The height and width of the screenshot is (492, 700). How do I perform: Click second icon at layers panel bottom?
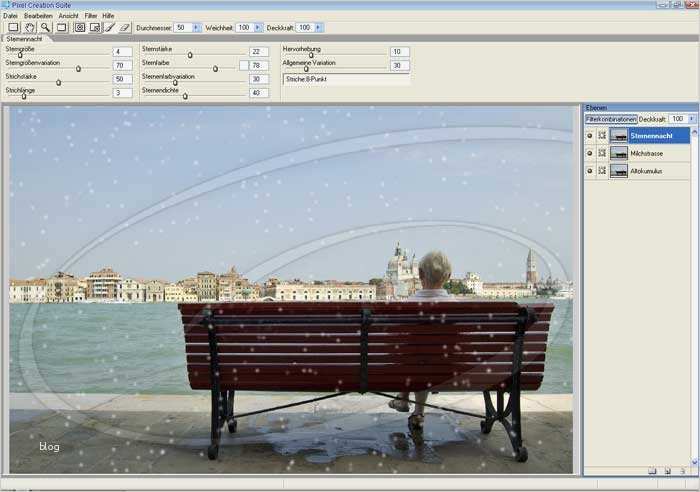point(667,471)
